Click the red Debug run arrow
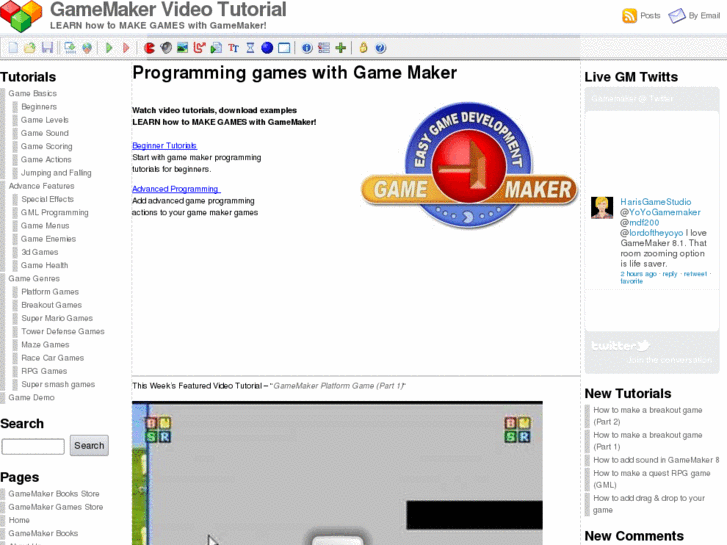 126,48
